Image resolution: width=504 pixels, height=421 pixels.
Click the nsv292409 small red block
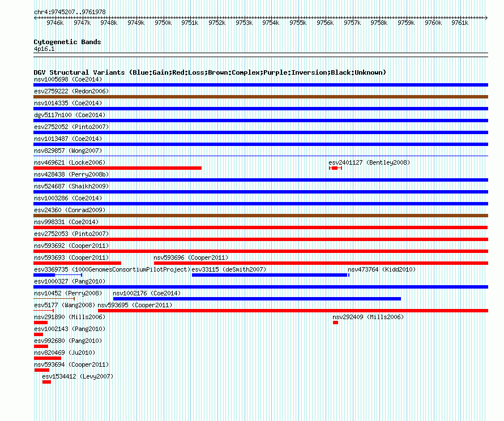336,323
